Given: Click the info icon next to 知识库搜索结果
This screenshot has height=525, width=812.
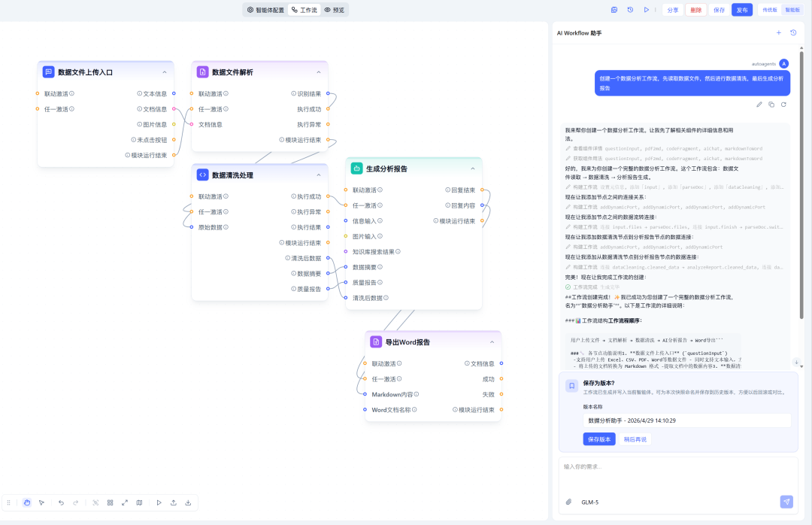Looking at the screenshot, I should (x=398, y=252).
